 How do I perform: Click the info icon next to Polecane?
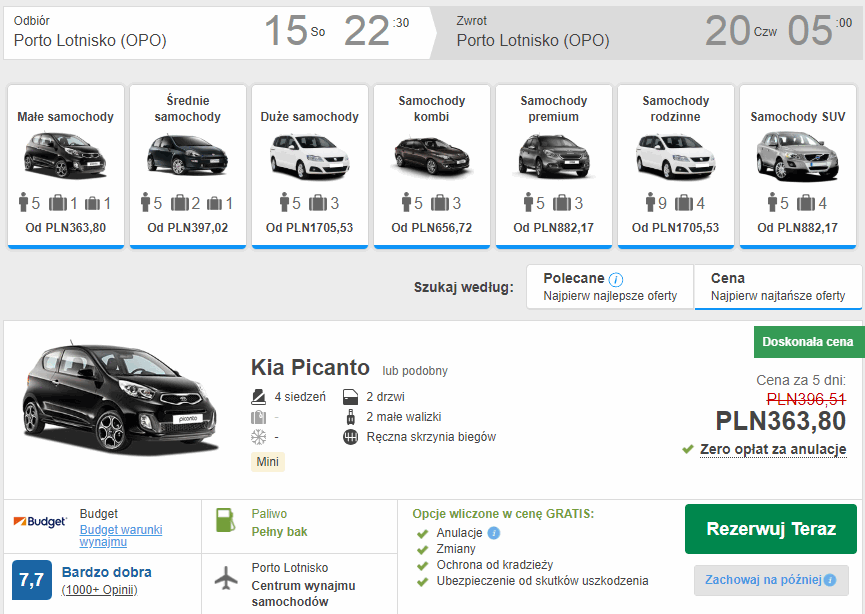point(616,279)
